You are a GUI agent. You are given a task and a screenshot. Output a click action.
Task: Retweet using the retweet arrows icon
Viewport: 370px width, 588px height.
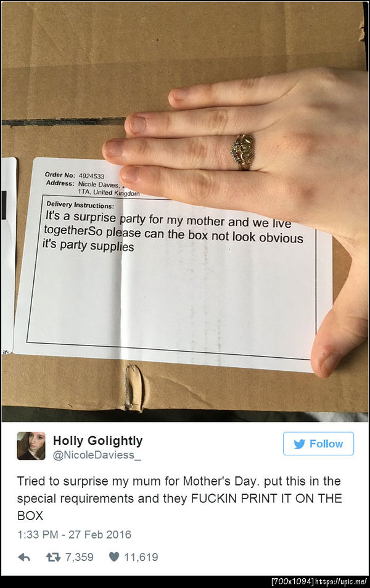tap(53, 557)
